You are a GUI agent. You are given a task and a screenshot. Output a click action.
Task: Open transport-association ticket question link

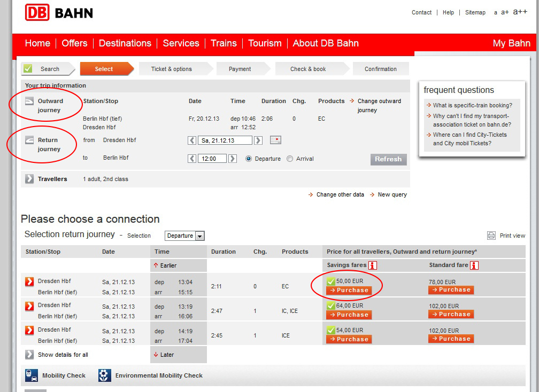point(472,120)
